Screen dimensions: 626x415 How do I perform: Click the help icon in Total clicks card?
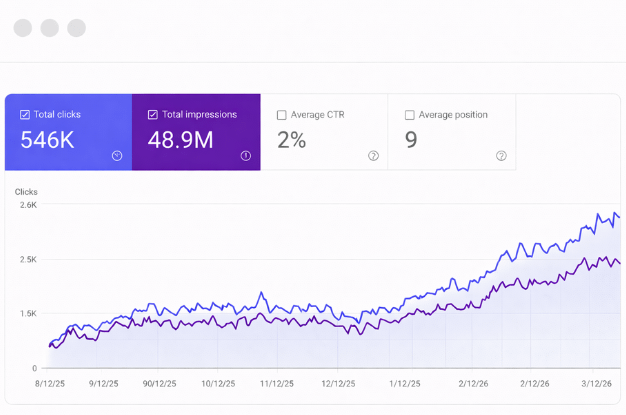(x=117, y=156)
